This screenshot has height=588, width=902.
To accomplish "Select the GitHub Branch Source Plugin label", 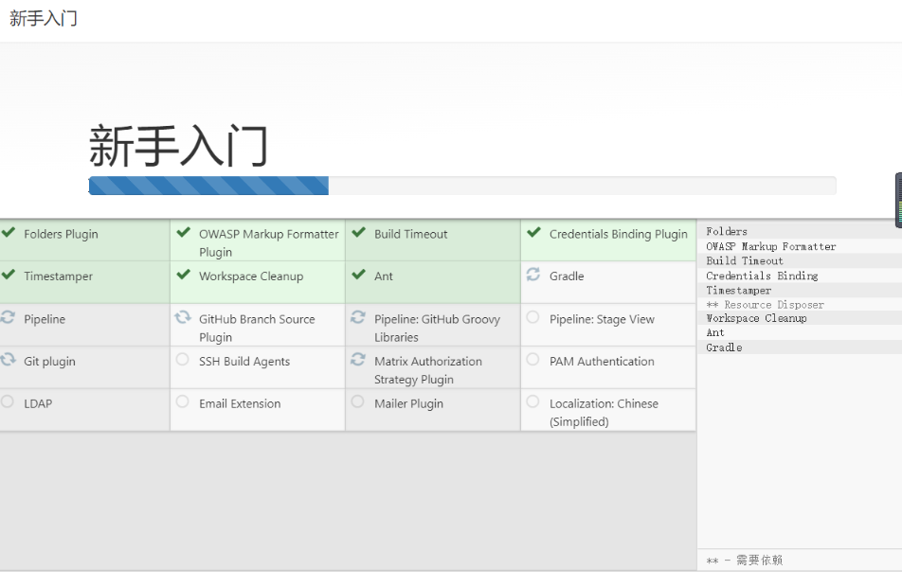I will (257, 329).
